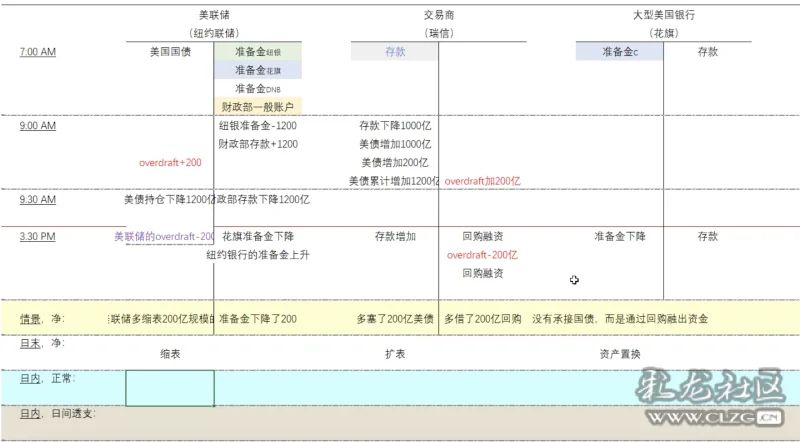Select the 多借了200亿回购 cell

(483, 319)
